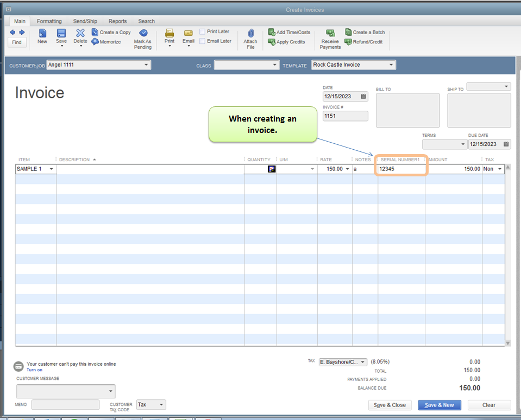Go to next invoice with forward arrow
The image size is (521, 420).
tap(22, 32)
